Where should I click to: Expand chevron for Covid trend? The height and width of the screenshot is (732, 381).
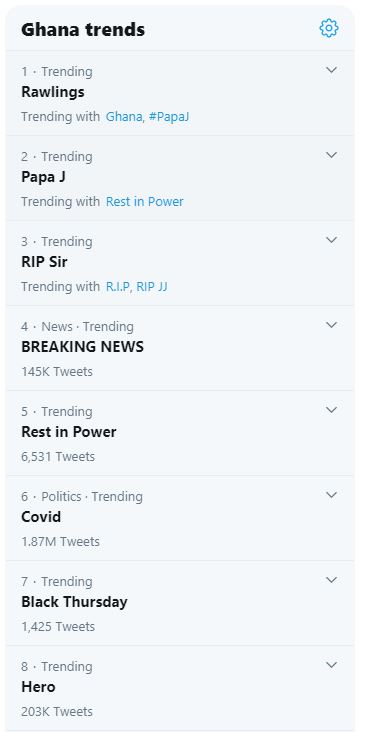point(331,495)
